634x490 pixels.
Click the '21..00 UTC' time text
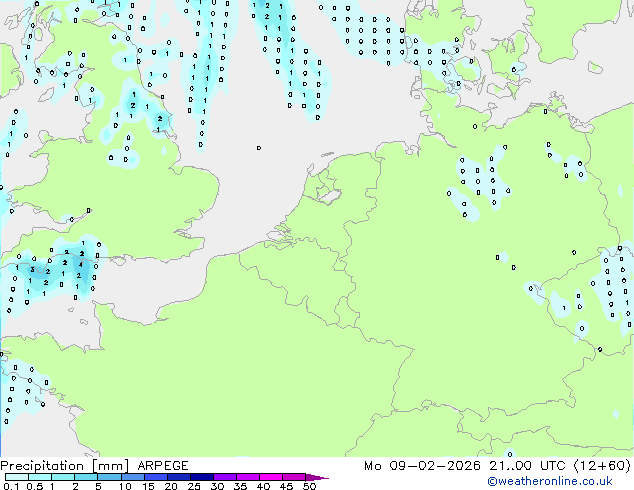pyautogui.click(x=527, y=466)
